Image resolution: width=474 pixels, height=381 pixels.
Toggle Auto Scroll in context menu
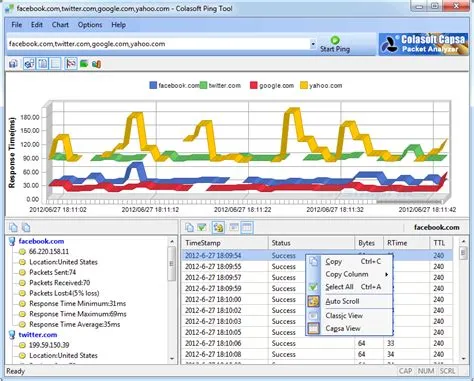coord(349,301)
